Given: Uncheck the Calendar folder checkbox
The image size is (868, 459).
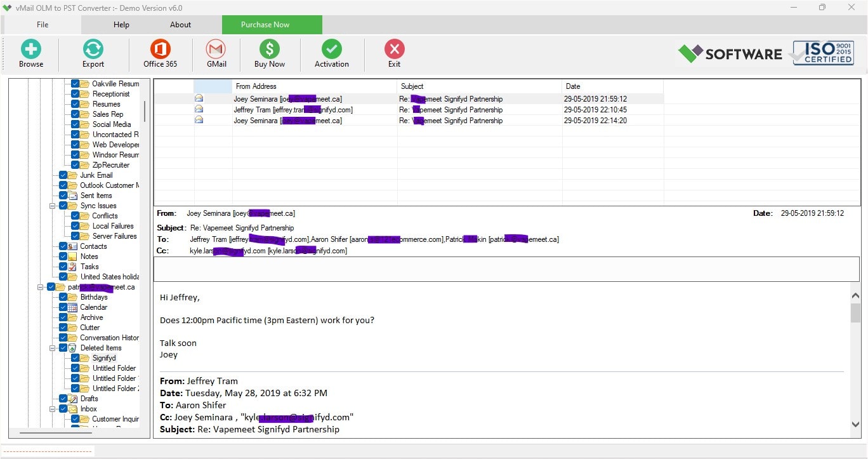Looking at the screenshot, I should [x=63, y=307].
